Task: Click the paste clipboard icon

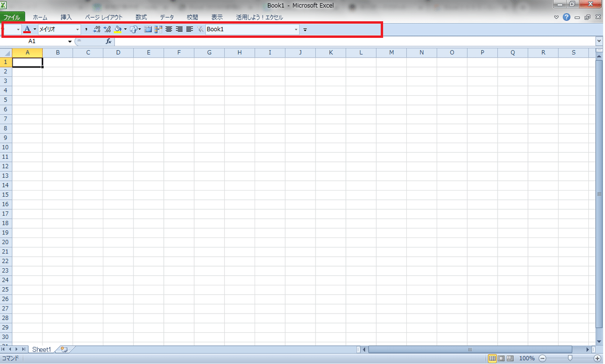Action: pos(134,29)
